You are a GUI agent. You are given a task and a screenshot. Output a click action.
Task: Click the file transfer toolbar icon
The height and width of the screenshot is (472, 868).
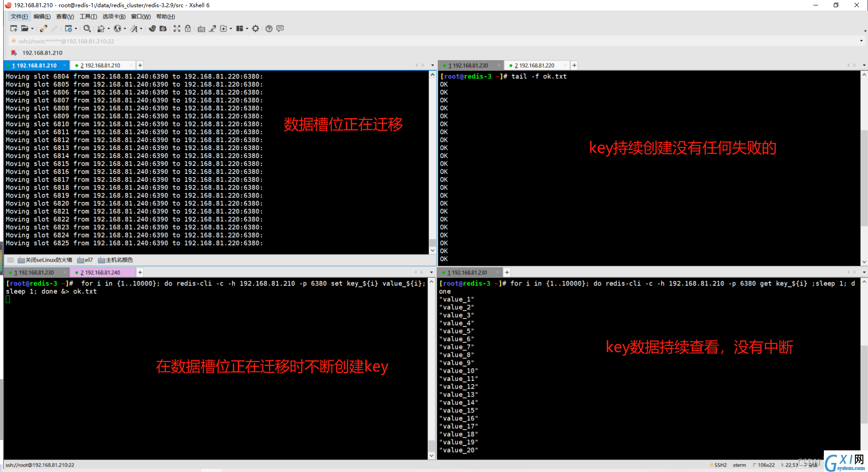(101, 28)
